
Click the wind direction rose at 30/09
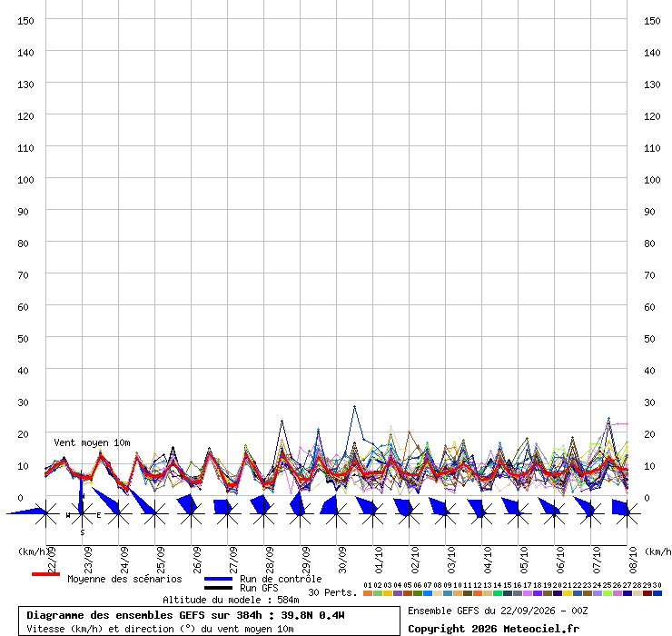(x=336, y=513)
